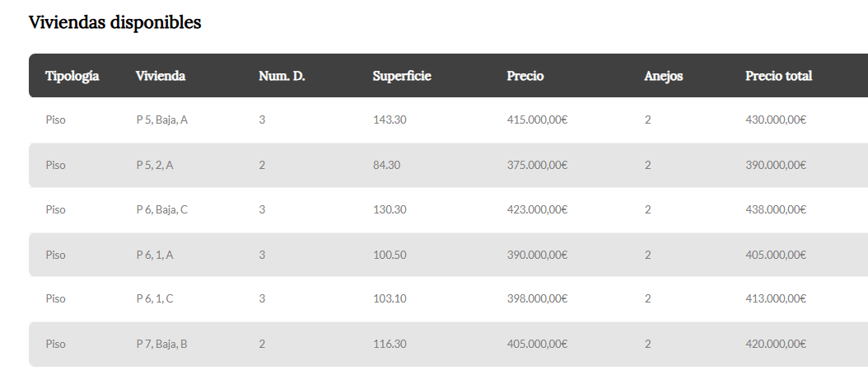This screenshot has height=380, width=868.
Task: Click the Precio column header
Action: click(525, 76)
